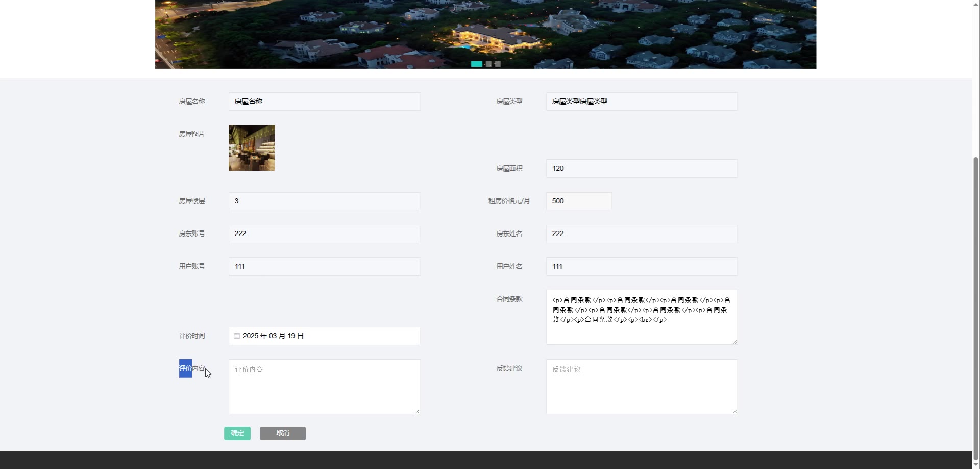Click the 房屋面积 label text
This screenshot has height=469, width=980.
point(509,169)
